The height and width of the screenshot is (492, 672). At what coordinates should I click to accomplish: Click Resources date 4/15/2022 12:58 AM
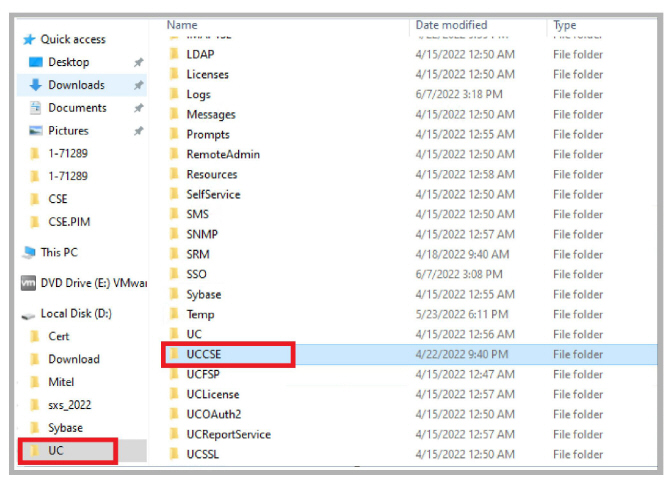pyautogui.click(x=465, y=174)
